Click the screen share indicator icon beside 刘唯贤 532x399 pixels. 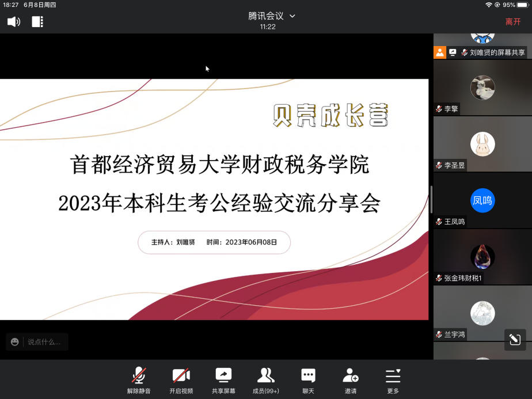[x=453, y=52]
